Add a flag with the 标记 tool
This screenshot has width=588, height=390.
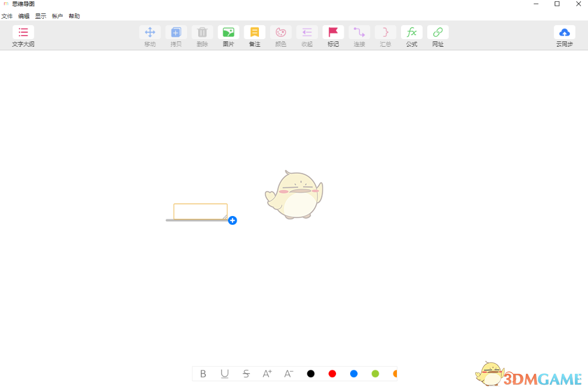tap(333, 35)
